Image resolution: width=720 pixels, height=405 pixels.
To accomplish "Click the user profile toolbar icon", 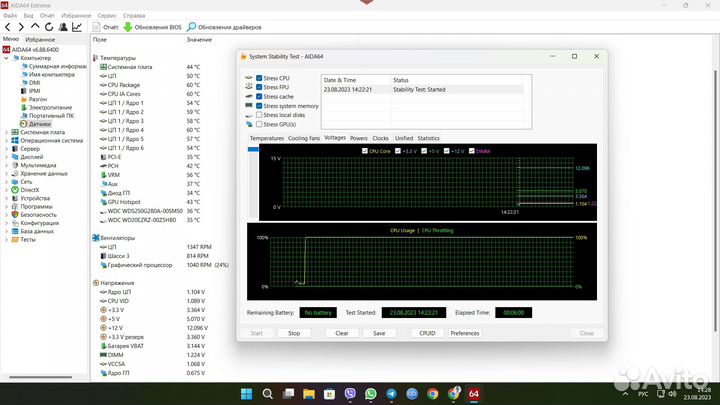I will click(x=63, y=27).
